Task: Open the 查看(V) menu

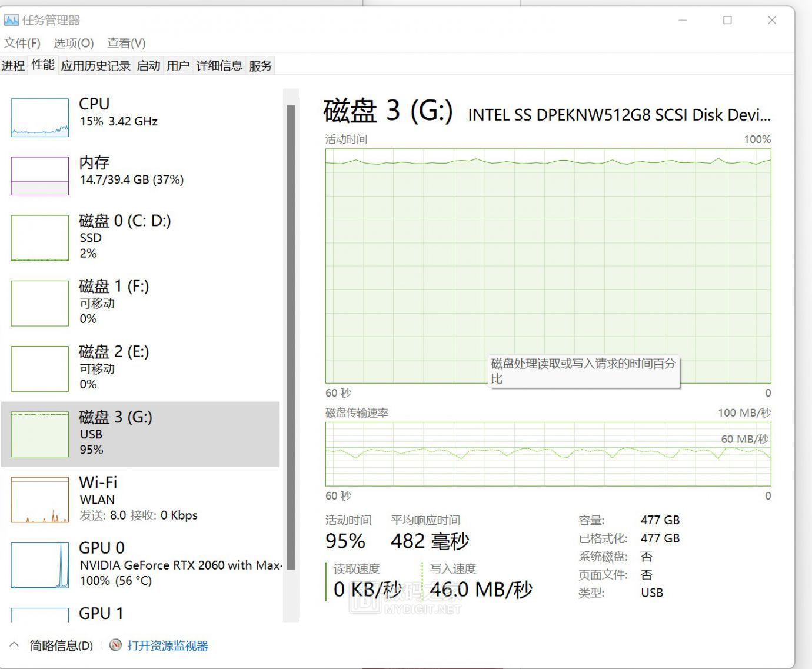Action: pyautogui.click(x=126, y=43)
